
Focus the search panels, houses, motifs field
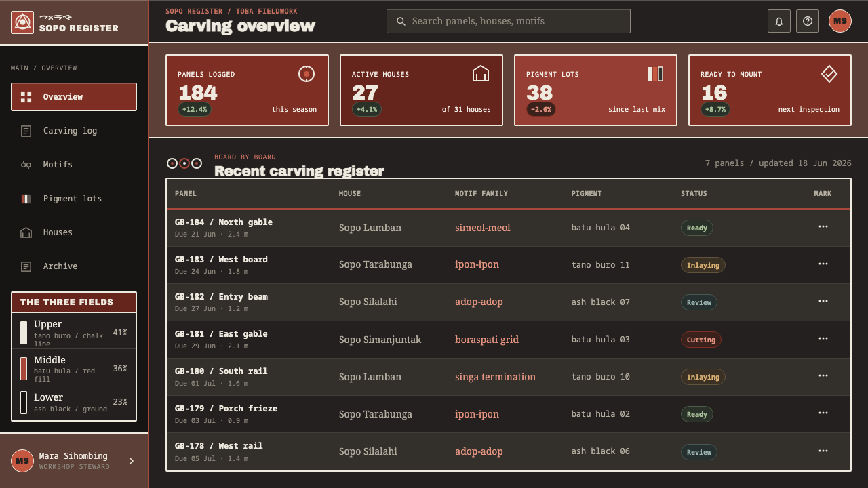coord(509,21)
